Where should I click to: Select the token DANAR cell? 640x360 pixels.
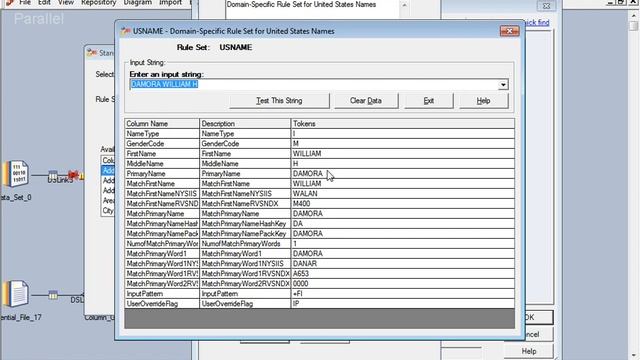pos(402,264)
